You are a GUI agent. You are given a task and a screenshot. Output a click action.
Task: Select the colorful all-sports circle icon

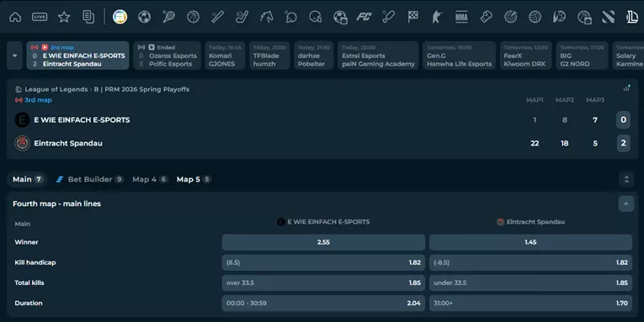point(120,17)
